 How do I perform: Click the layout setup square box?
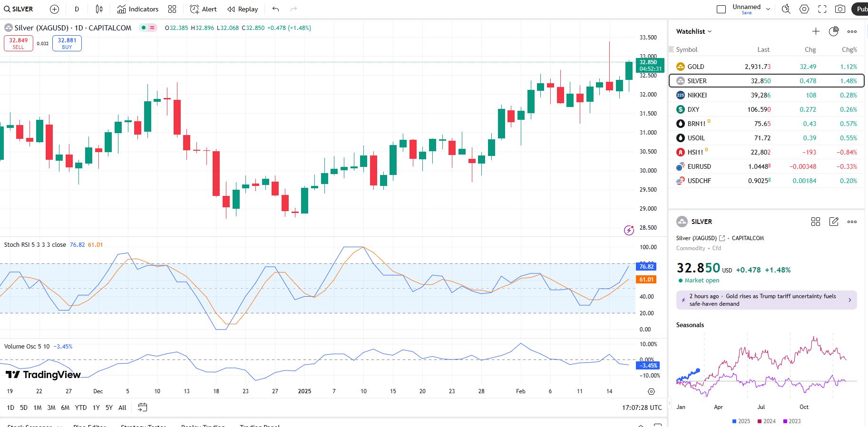pyautogui.click(x=721, y=9)
